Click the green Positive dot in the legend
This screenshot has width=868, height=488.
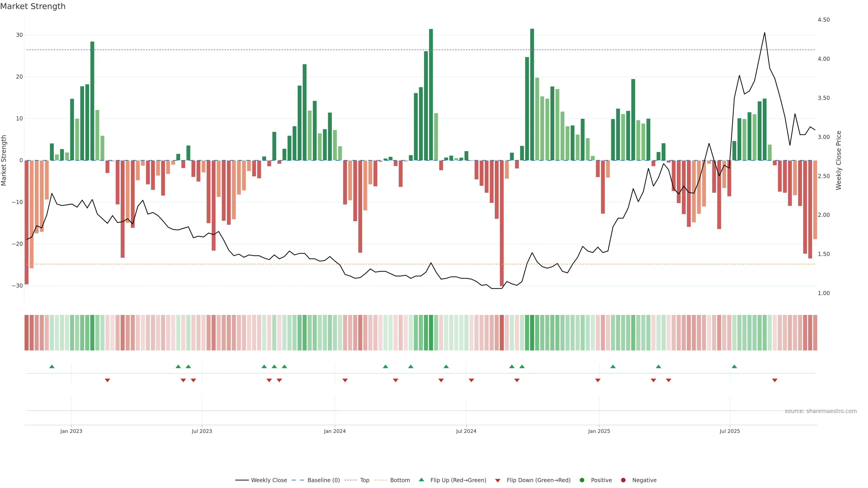tap(582, 480)
